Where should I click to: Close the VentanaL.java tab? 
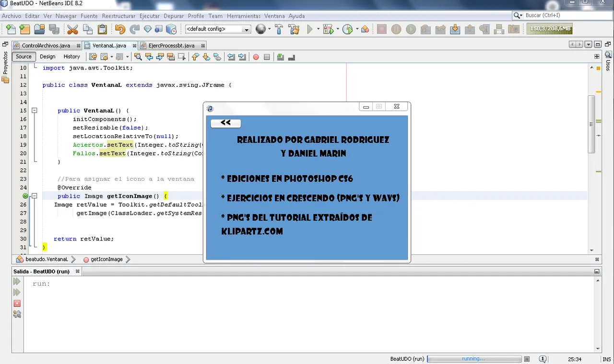click(x=134, y=46)
